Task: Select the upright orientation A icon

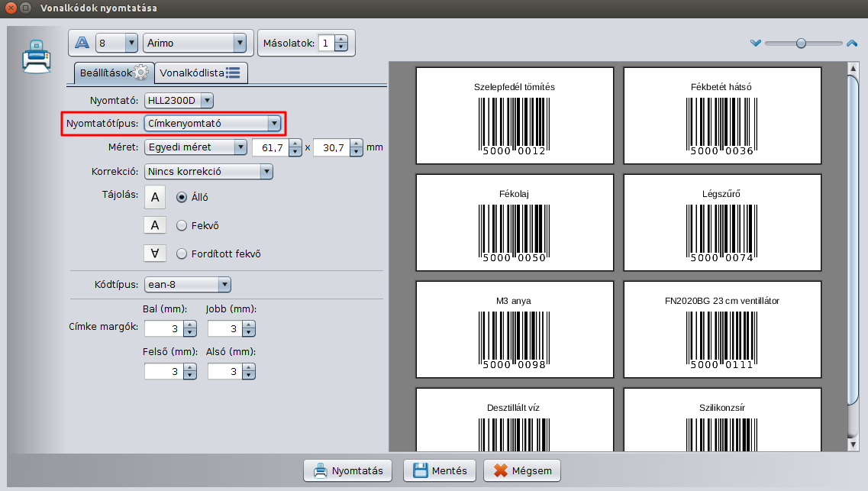Action: (x=155, y=197)
